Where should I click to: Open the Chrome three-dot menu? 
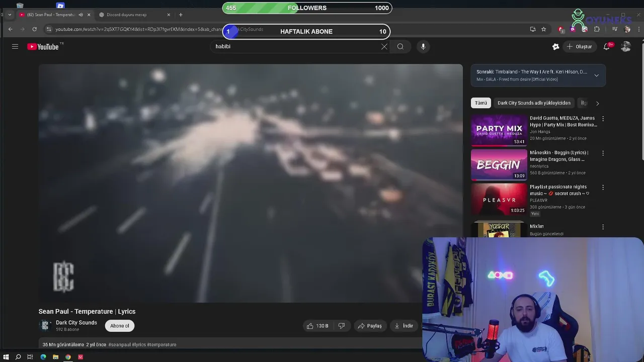[639, 29]
